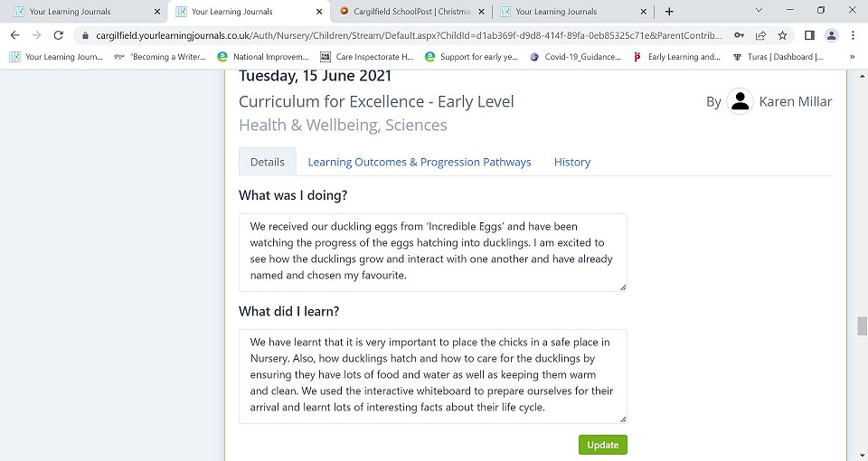The height and width of the screenshot is (461, 868).
Task: Open the Chrome profile avatar
Action: tap(831, 35)
